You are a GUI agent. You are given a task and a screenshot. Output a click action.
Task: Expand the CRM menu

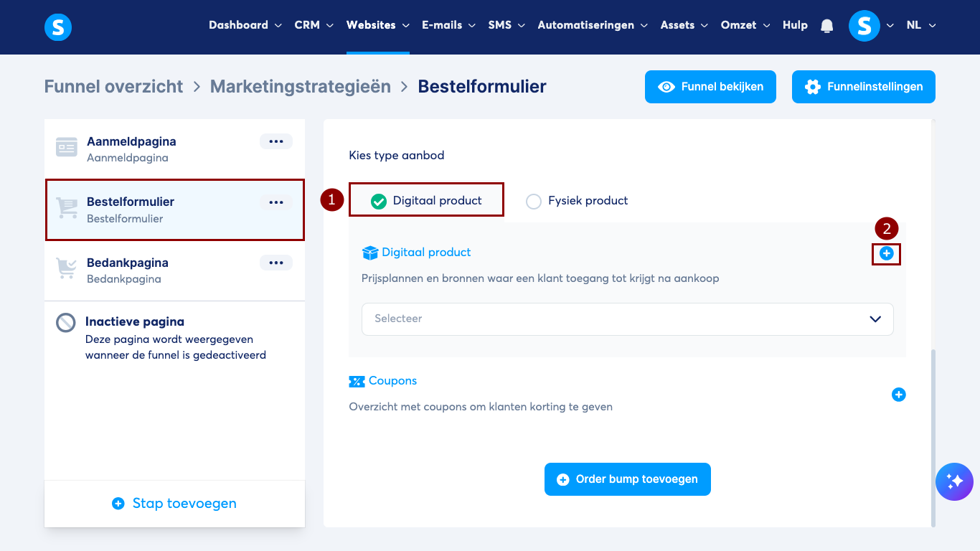(314, 25)
